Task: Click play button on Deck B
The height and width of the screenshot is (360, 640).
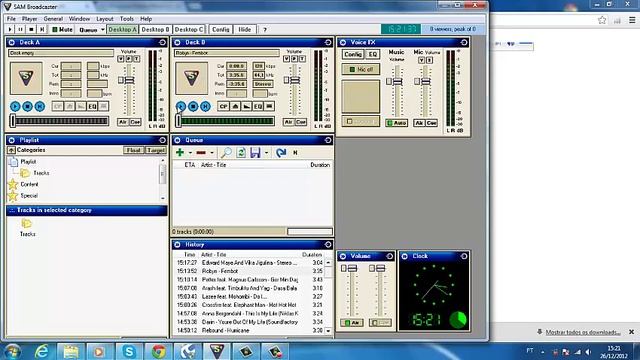Action: click(x=181, y=107)
